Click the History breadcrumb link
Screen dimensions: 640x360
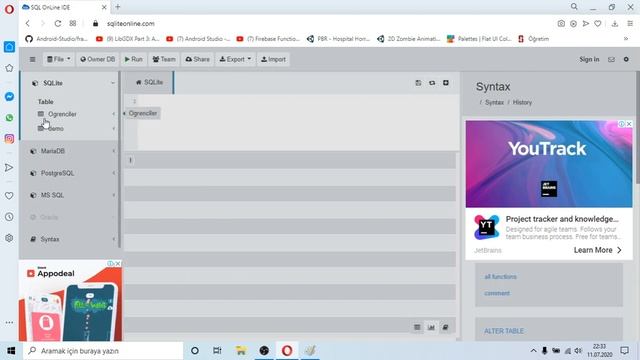522,102
